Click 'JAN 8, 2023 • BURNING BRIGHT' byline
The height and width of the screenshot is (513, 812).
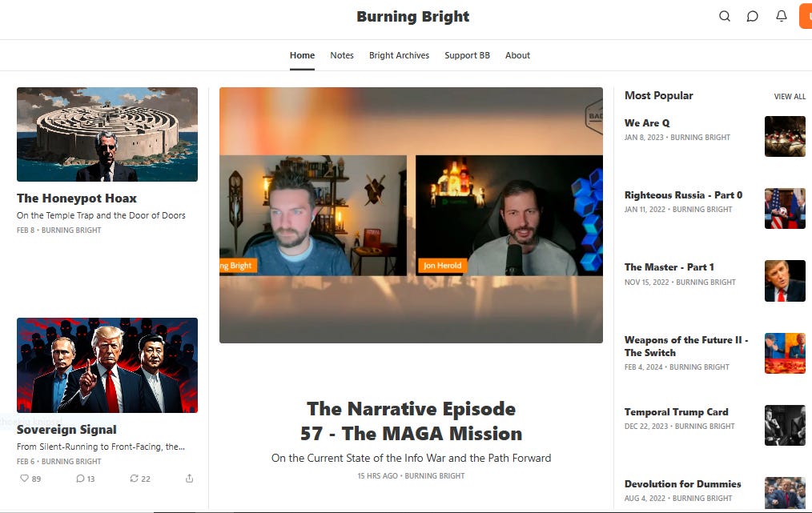(677, 137)
